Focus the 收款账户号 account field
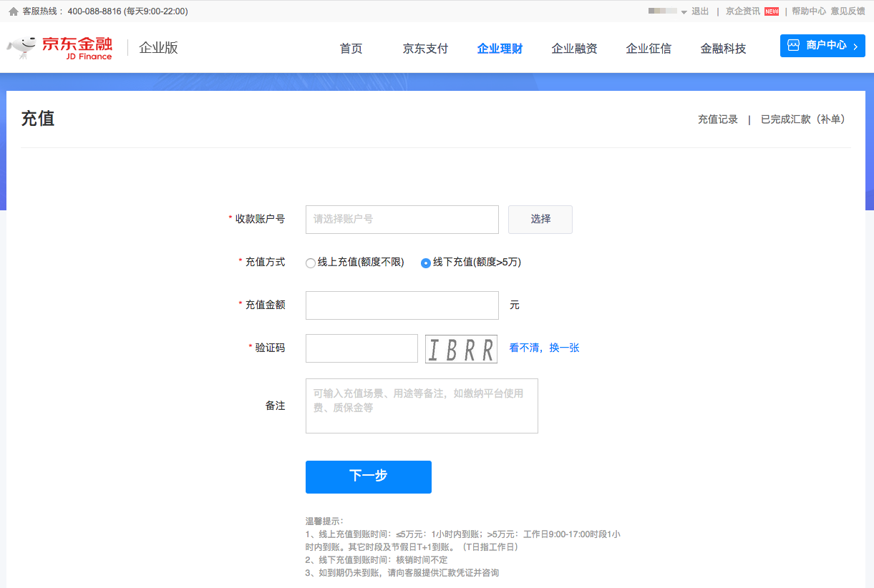The image size is (874, 588). pyautogui.click(x=402, y=220)
